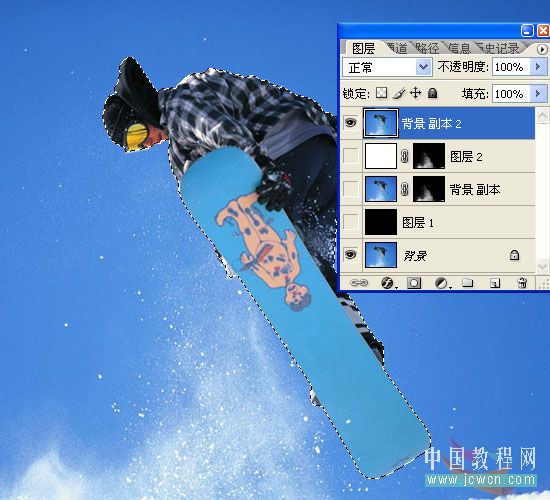Image resolution: width=550 pixels, height=500 pixels.
Task: Show the 图层 2 layer
Action: (x=351, y=156)
